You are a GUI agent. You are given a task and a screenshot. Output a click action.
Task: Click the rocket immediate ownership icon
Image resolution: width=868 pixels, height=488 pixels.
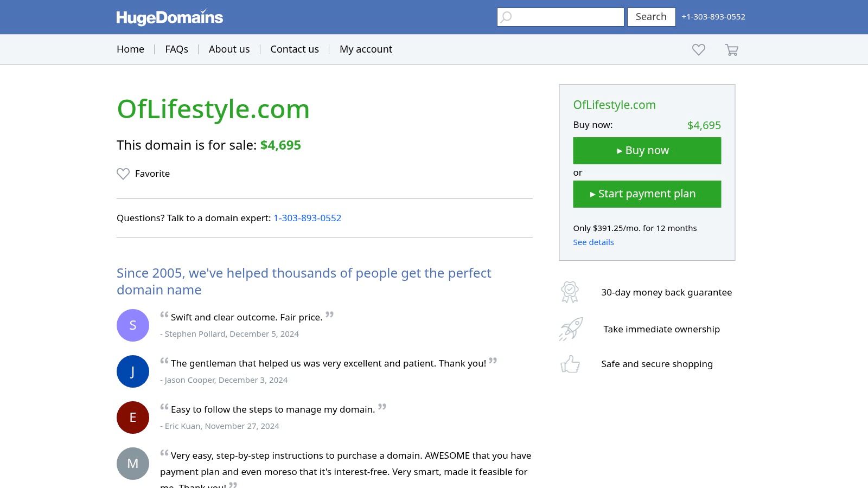tap(571, 329)
